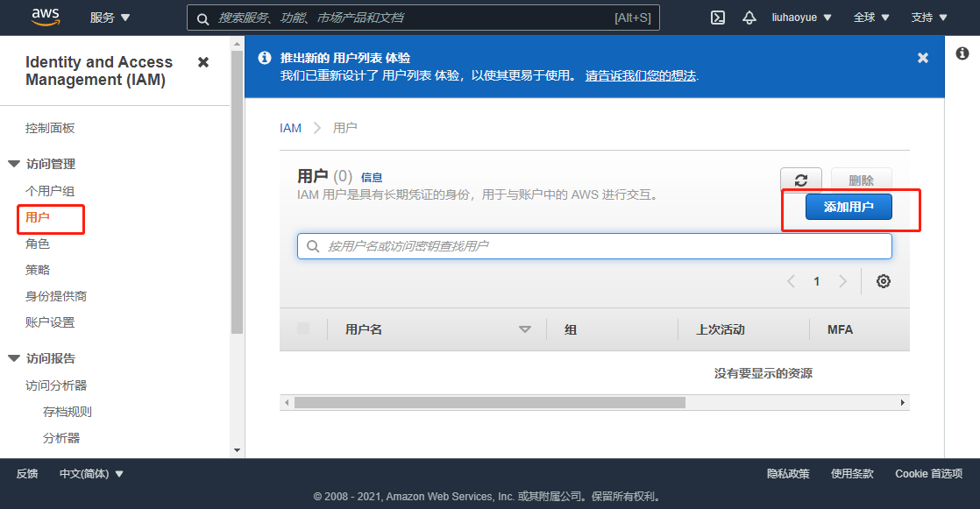This screenshot has width=980, height=509.
Task: Open the liuhaoyue account menu
Action: 801,18
